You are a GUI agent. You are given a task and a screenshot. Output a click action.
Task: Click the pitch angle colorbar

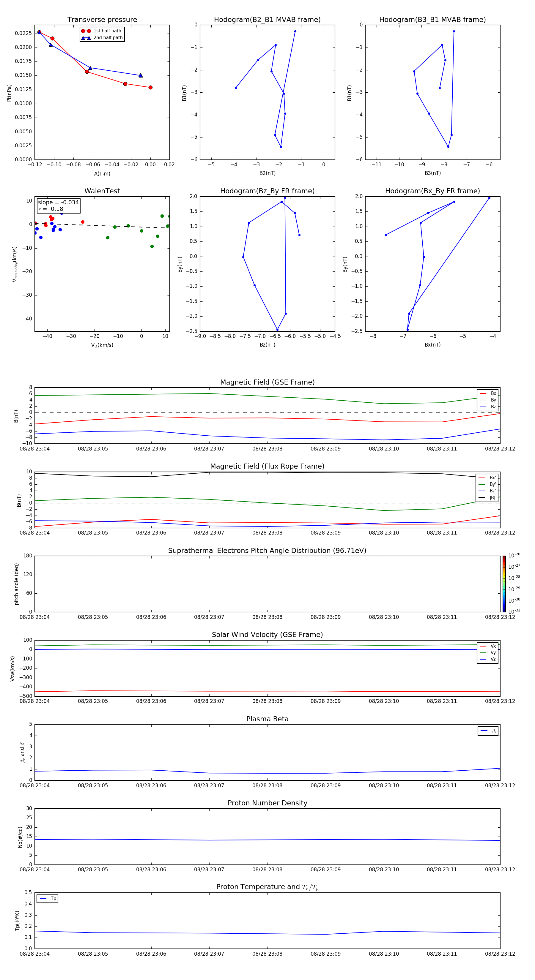pos(504,584)
